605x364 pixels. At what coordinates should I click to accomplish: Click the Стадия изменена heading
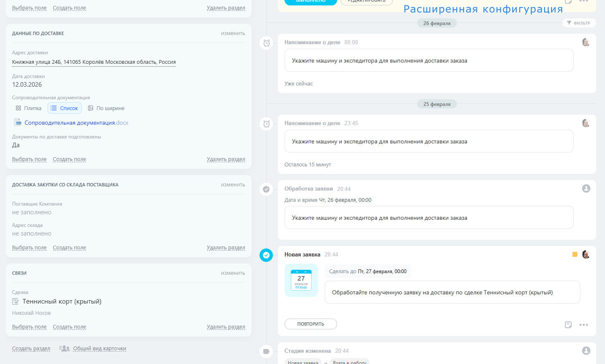click(308, 351)
